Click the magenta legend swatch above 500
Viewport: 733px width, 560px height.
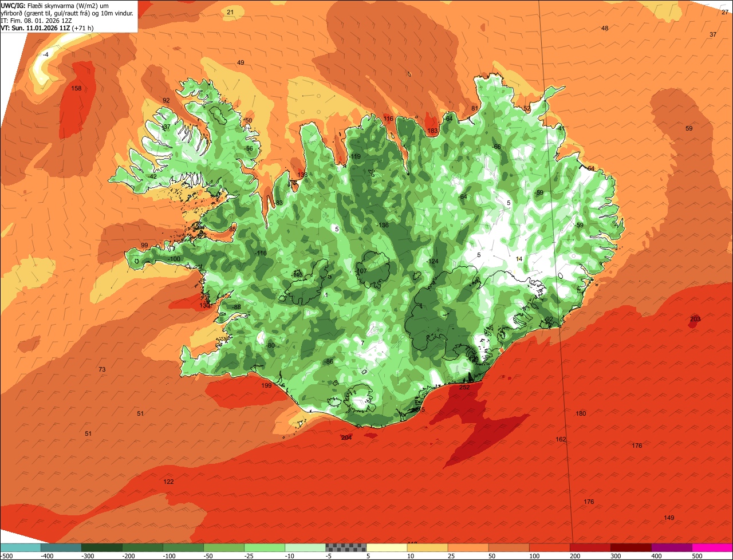[712, 547]
